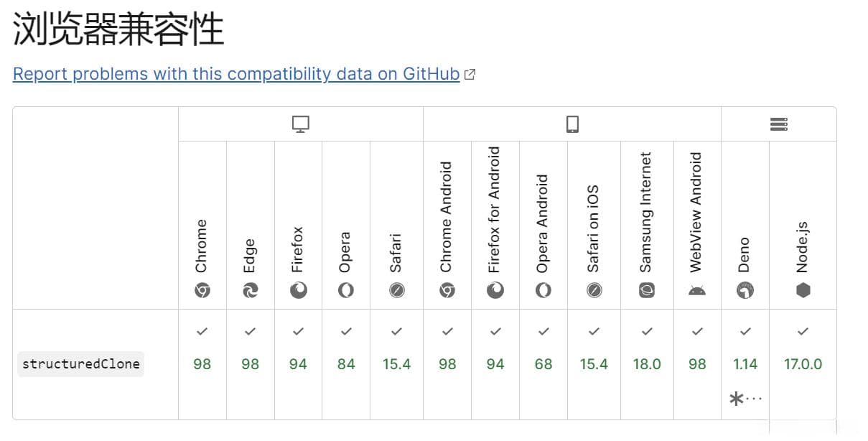Click the Node.js hexagon icon
This screenshot has height=441, width=868.
pos(803,290)
